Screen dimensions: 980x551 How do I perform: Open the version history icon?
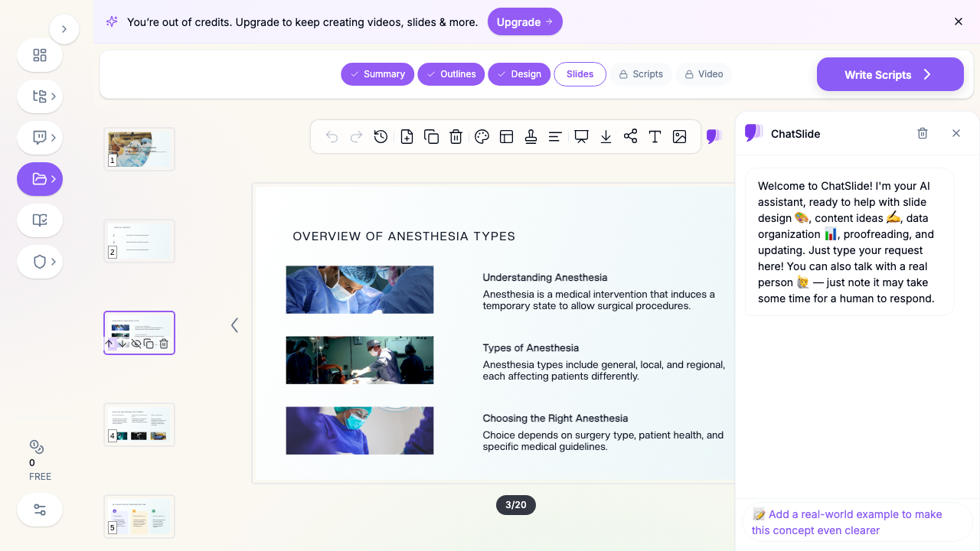pos(381,137)
